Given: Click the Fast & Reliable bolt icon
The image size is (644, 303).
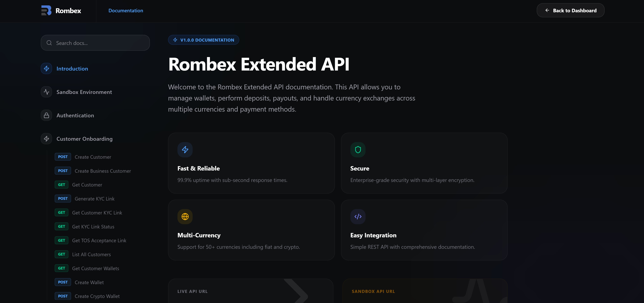Looking at the screenshot, I should [185, 150].
